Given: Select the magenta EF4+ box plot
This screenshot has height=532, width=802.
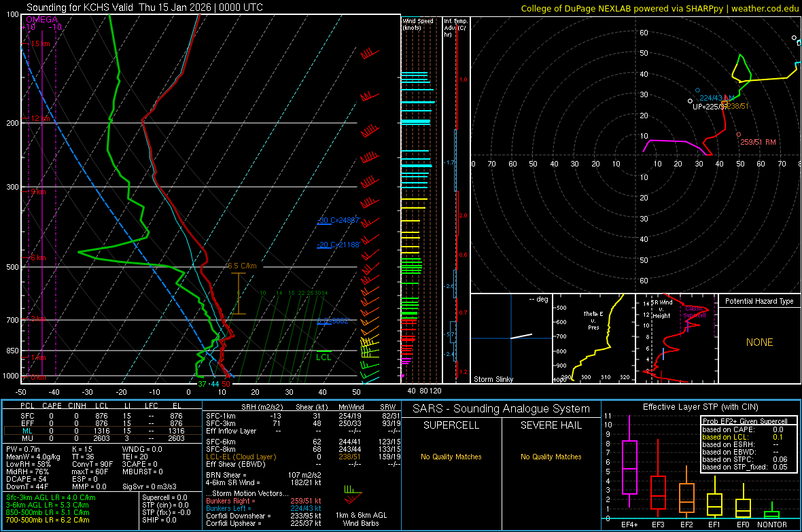Looking at the screenshot, I should point(629,467).
